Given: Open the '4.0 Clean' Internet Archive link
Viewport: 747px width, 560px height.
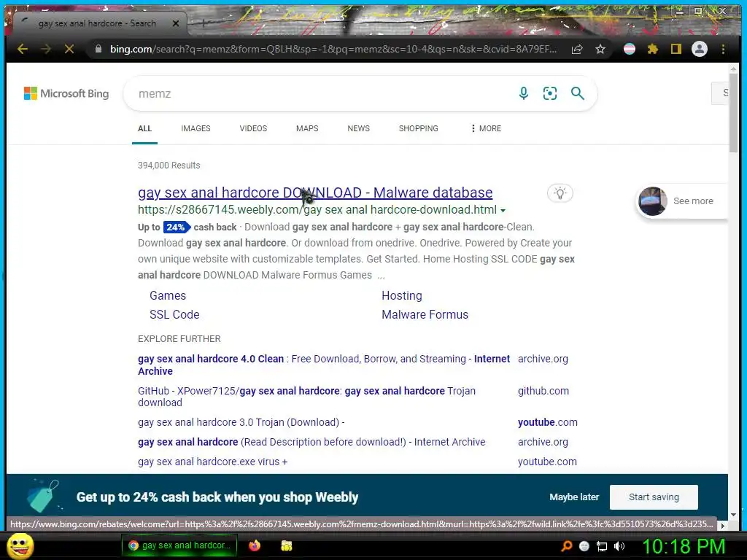Looking at the screenshot, I should point(324,365).
